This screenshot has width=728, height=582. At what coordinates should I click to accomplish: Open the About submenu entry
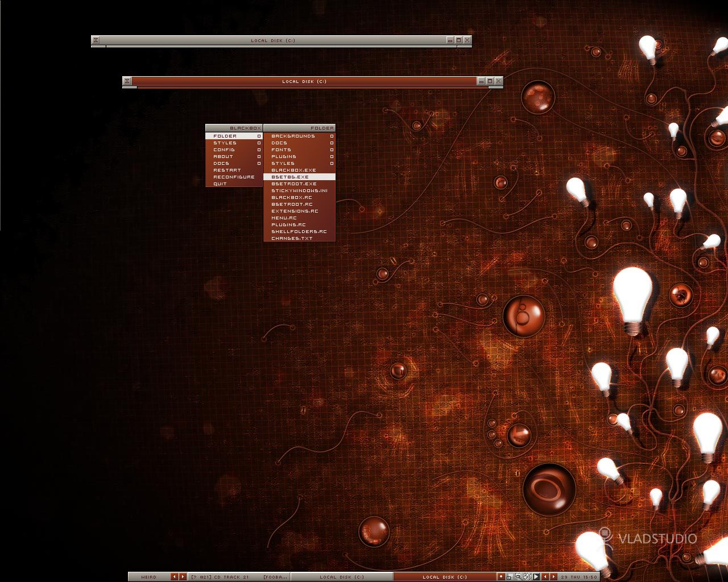pyautogui.click(x=234, y=156)
